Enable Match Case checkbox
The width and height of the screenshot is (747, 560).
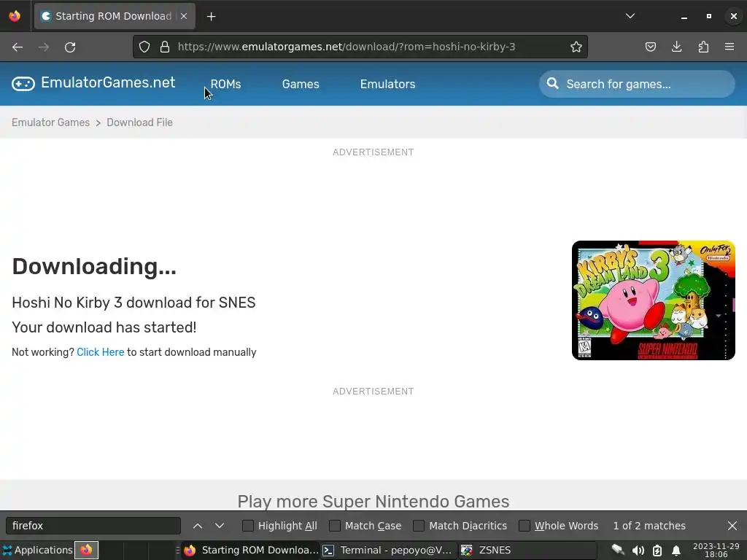pyautogui.click(x=335, y=526)
